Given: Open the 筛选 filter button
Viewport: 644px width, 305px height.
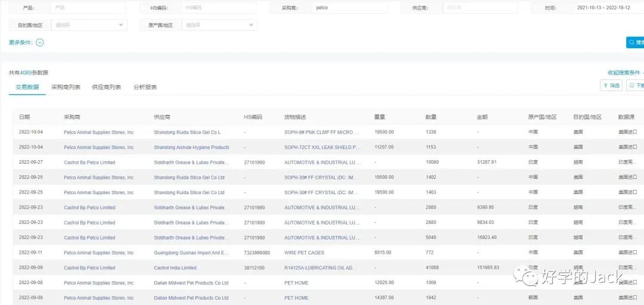Looking at the screenshot, I should click(x=611, y=86).
